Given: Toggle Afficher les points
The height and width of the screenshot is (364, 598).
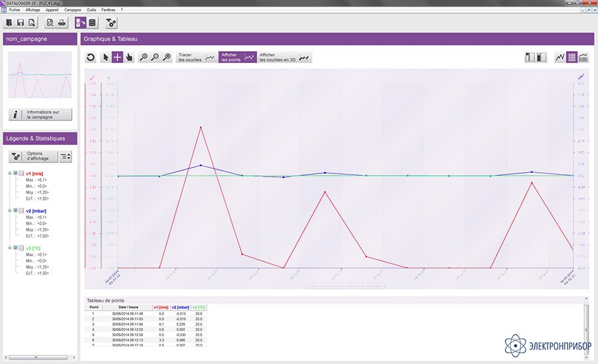Looking at the screenshot, I should [237, 57].
